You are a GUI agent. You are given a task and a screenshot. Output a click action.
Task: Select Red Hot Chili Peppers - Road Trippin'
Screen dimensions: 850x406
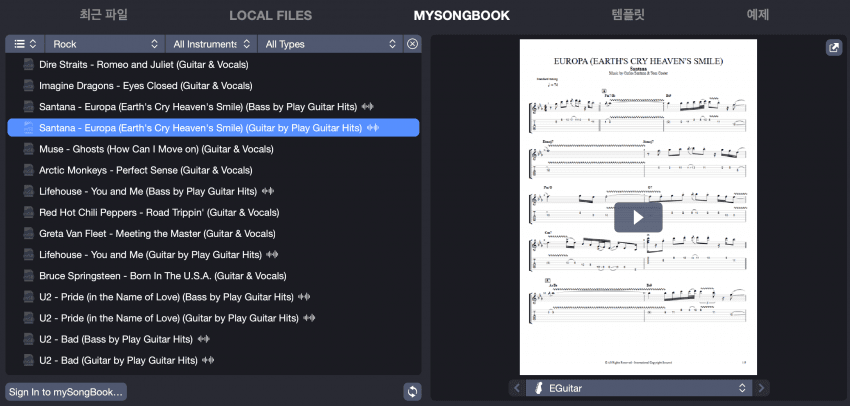213,212
